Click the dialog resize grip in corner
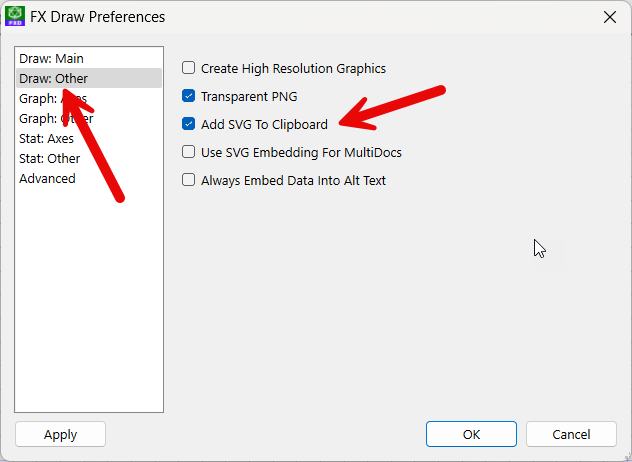This screenshot has height=462, width=632. (626, 457)
